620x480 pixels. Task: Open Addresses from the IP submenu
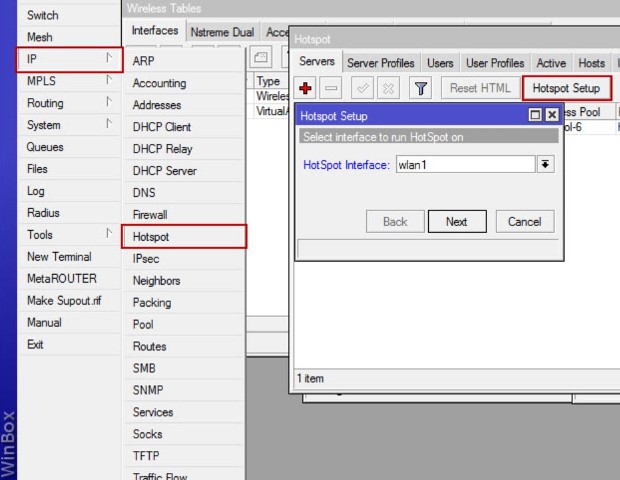point(184,105)
